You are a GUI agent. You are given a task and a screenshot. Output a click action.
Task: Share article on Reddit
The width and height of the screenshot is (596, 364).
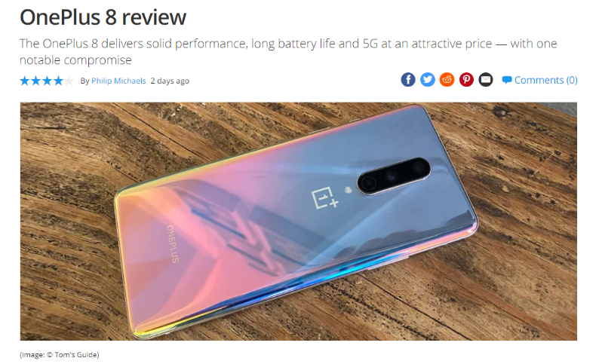coord(447,80)
